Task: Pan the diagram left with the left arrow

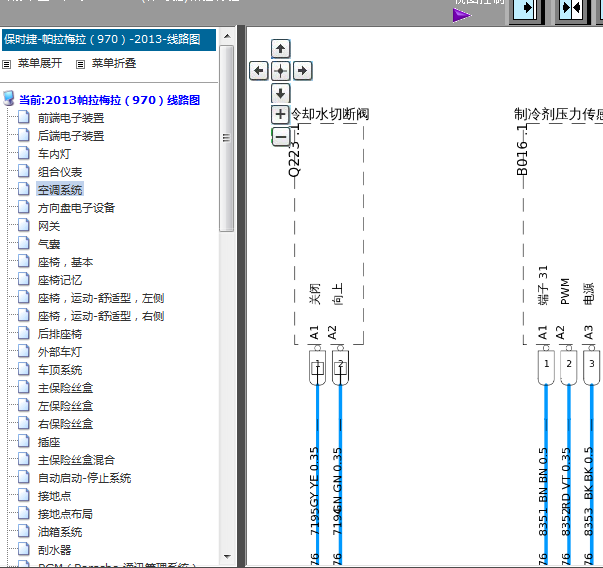Action: click(x=258, y=70)
